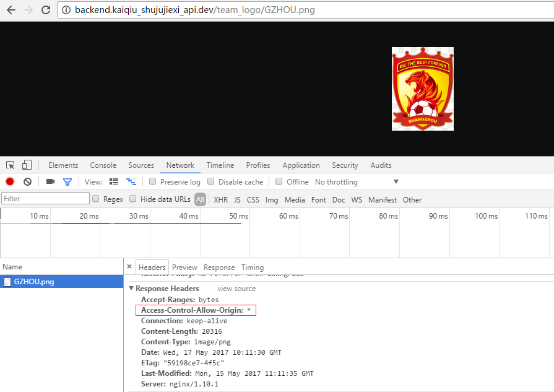Open the No throttling dropdown

357,181
